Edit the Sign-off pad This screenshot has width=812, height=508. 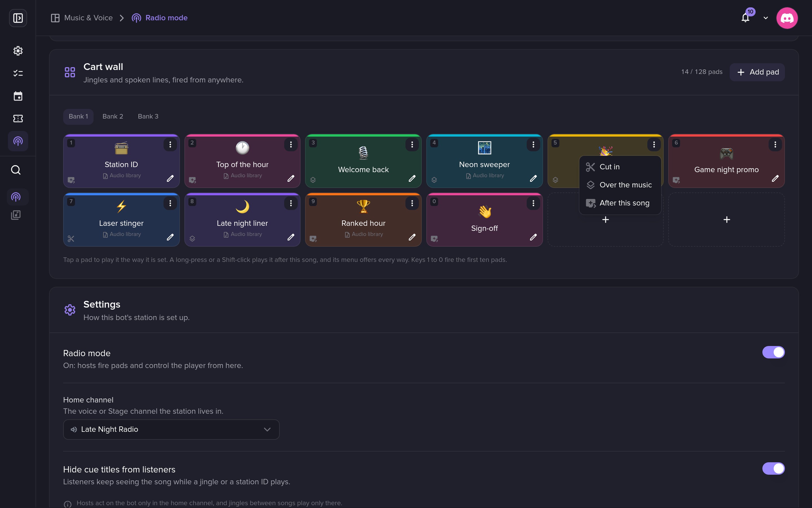[533, 237]
